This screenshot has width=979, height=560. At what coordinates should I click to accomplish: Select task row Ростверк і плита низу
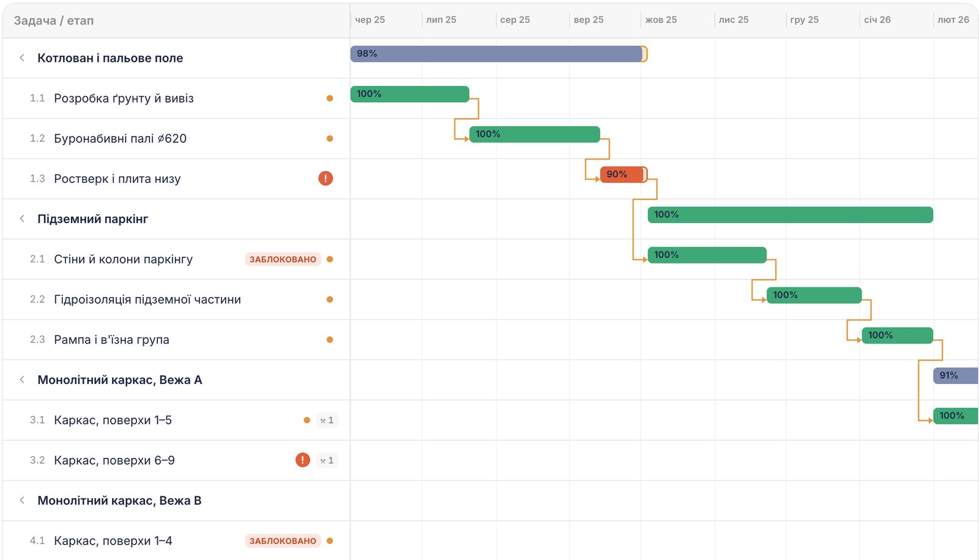[x=176, y=179]
